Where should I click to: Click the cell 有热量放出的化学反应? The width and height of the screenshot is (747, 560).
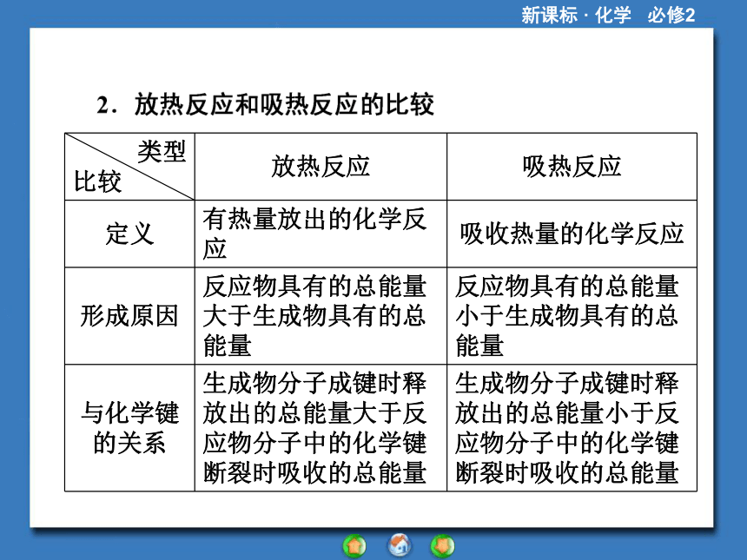coord(321,234)
